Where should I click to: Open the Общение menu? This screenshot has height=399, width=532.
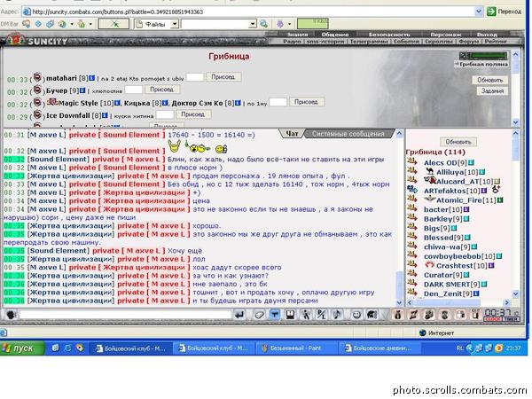click(335, 35)
